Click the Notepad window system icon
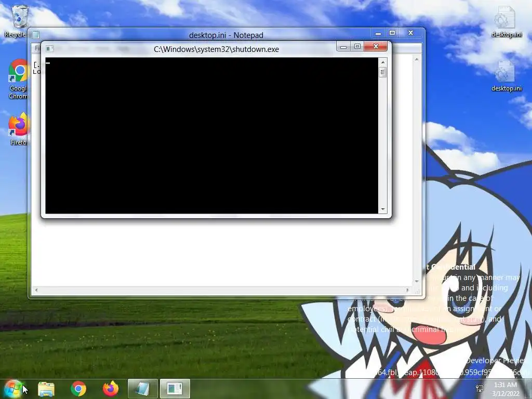The image size is (532, 399). pos(36,35)
